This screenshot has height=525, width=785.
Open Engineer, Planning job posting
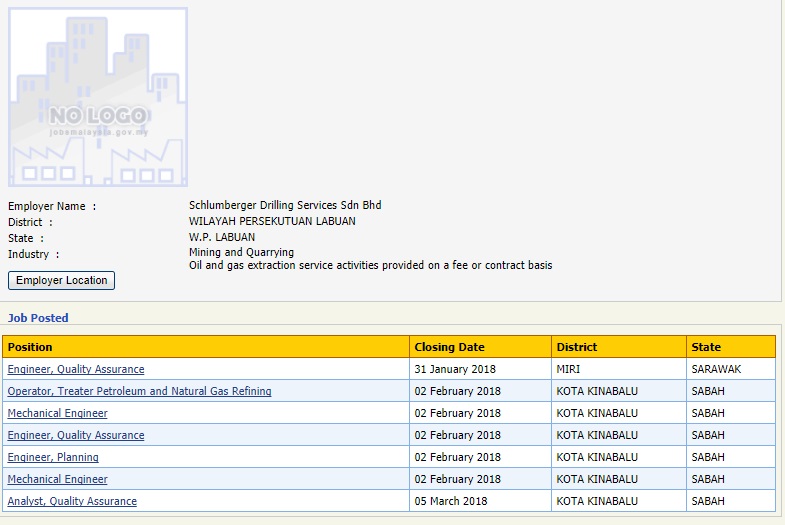click(x=53, y=457)
